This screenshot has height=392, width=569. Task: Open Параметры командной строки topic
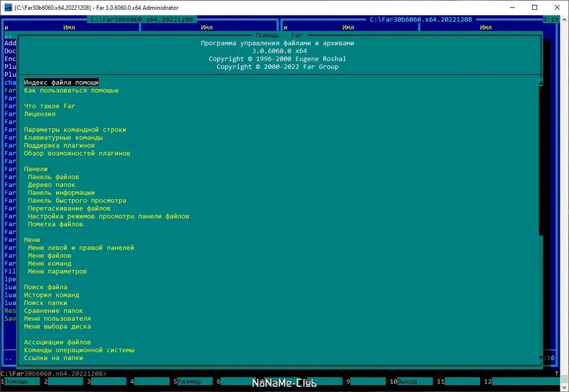point(75,129)
